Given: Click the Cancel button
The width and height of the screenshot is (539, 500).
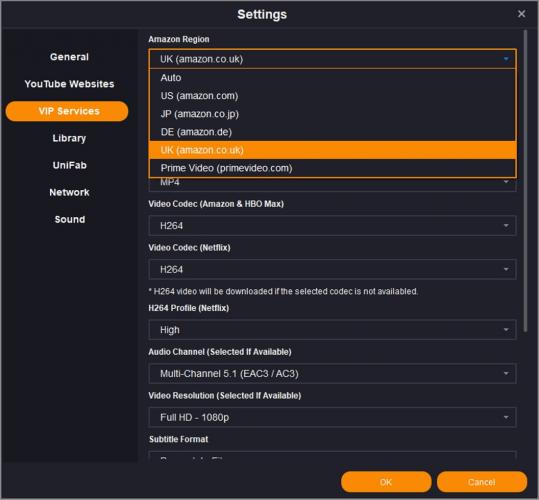Looking at the screenshot, I should point(482,482).
